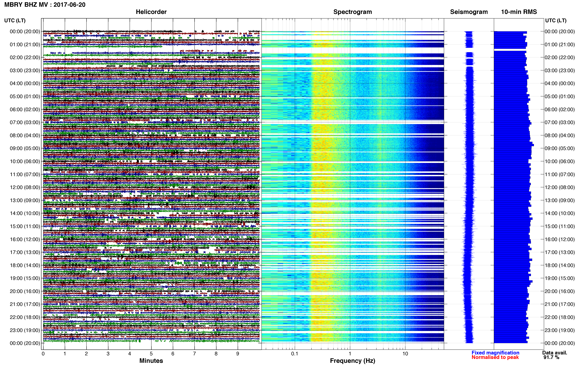Click the '5' tick on the Minutes axis
This screenshot has width=588, height=368.
(x=151, y=354)
